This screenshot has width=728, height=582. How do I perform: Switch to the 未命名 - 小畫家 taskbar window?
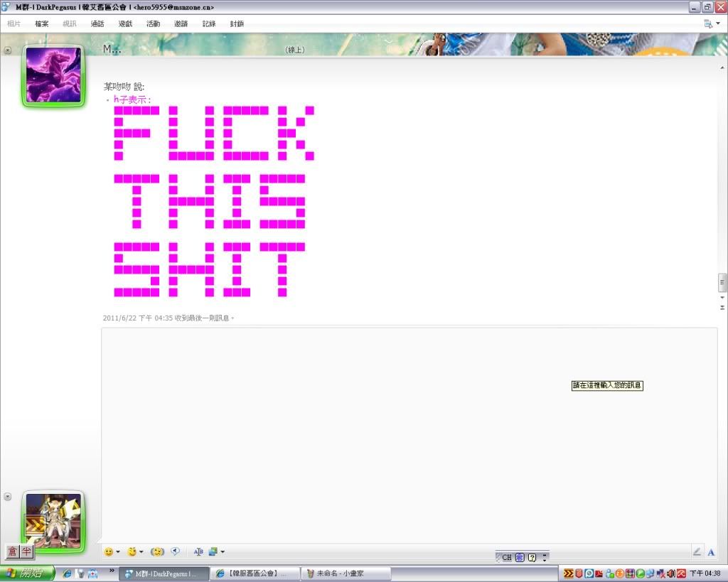click(346, 573)
